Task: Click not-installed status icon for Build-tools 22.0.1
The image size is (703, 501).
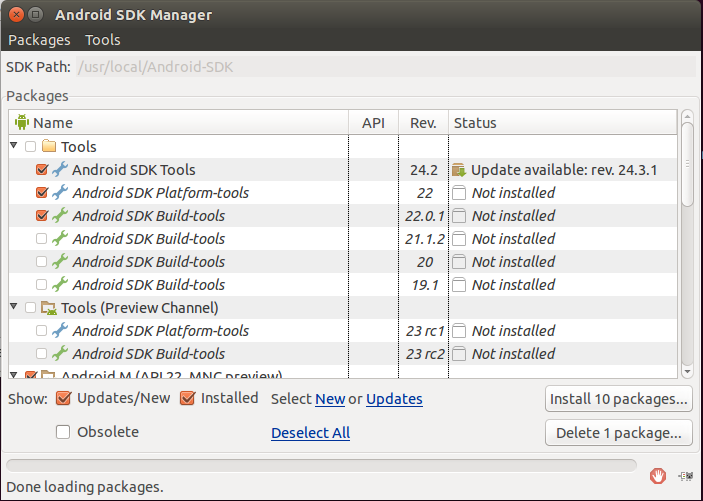Action: pos(459,216)
